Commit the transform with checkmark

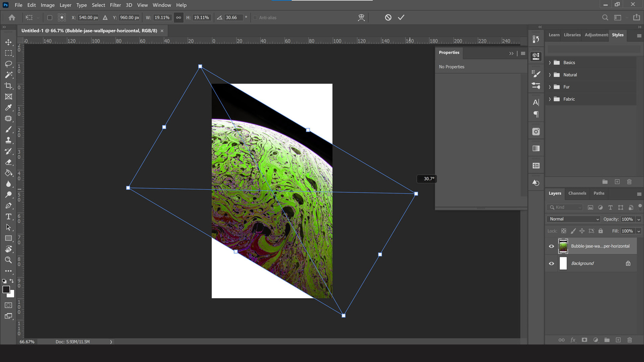coord(401,18)
